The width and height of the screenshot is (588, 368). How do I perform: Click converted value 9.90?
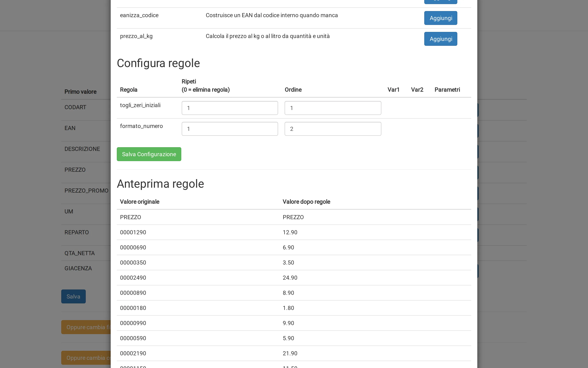click(288, 323)
